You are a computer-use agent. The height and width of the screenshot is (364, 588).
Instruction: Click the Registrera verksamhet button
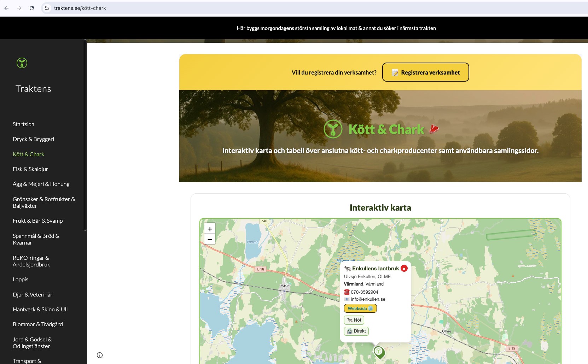426,72
